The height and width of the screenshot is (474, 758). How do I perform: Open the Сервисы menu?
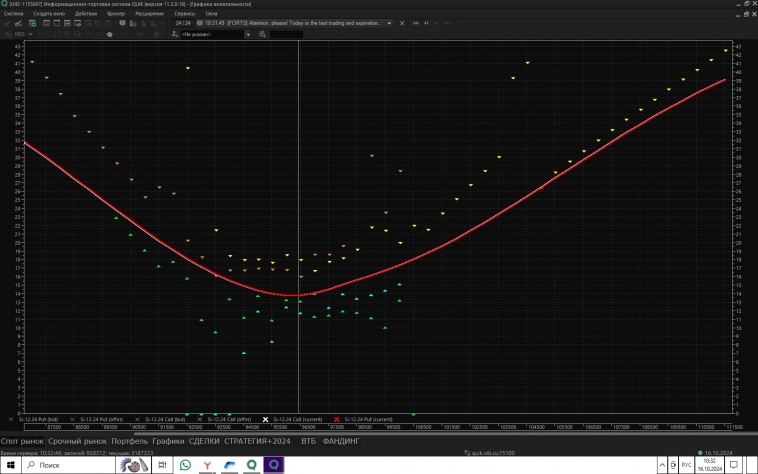[x=184, y=14]
